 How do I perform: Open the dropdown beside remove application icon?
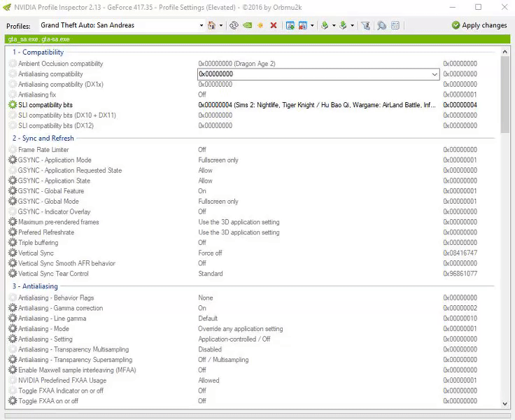[x=312, y=25]
